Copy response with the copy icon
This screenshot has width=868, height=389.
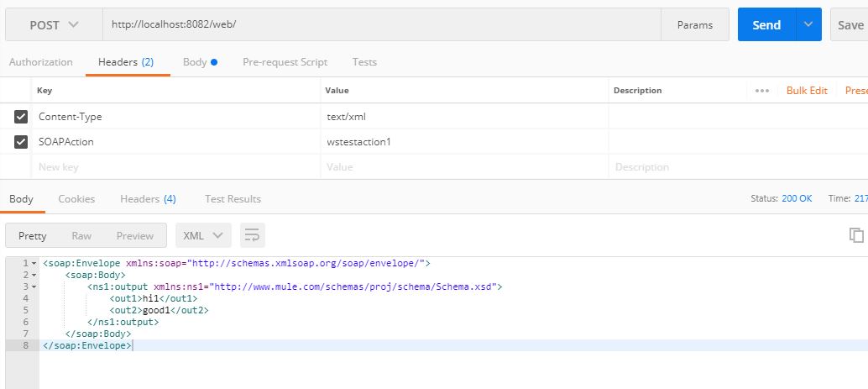pos(856,235)
